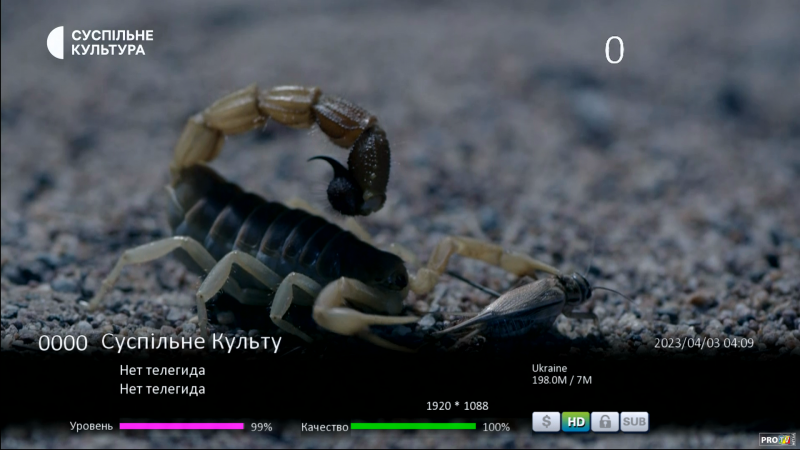Click the PRO TV watermark icon
Image resolution: width=800 pixels, height=450 pixels.
coord(777,438)
